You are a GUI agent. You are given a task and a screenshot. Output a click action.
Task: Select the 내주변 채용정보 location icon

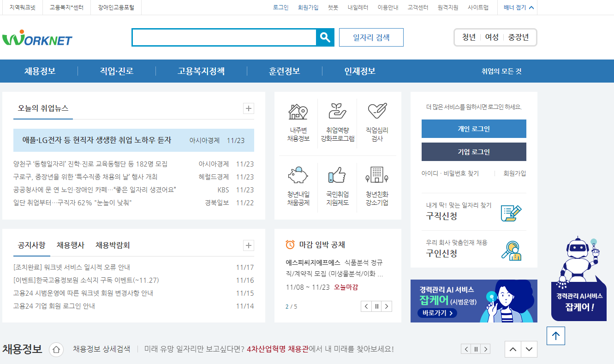[298, 110]
